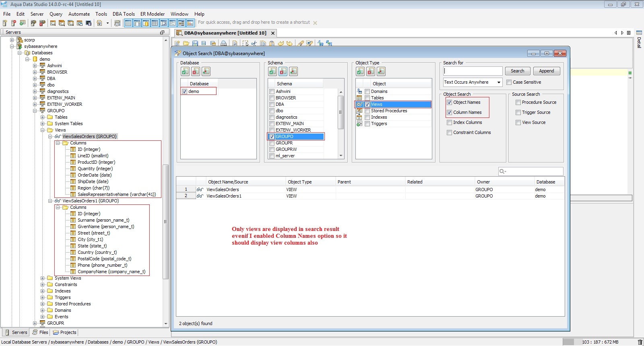This screenshot has width=644, height=346.
Task: Click the register server toolbar icon
Action: click(x=5, y=23)
